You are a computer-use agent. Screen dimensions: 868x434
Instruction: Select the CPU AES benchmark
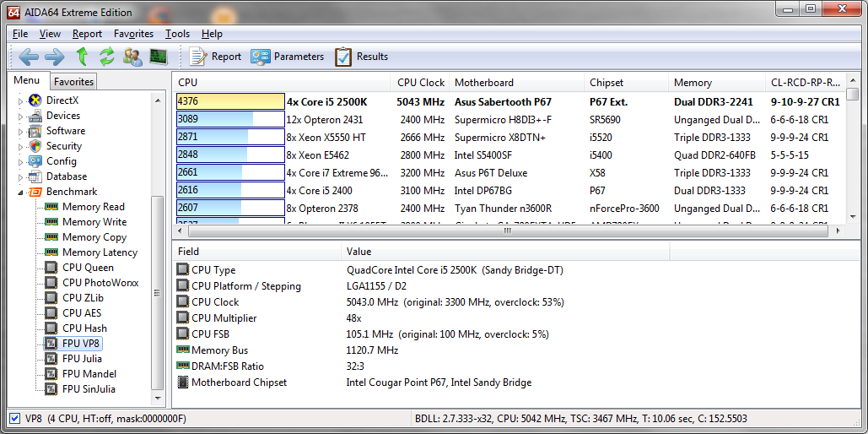coord(73,313)
